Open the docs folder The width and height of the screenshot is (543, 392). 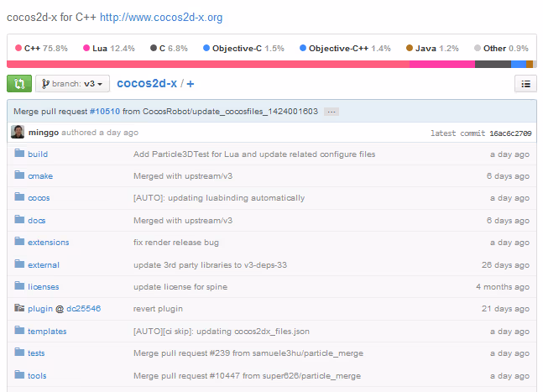37,220
